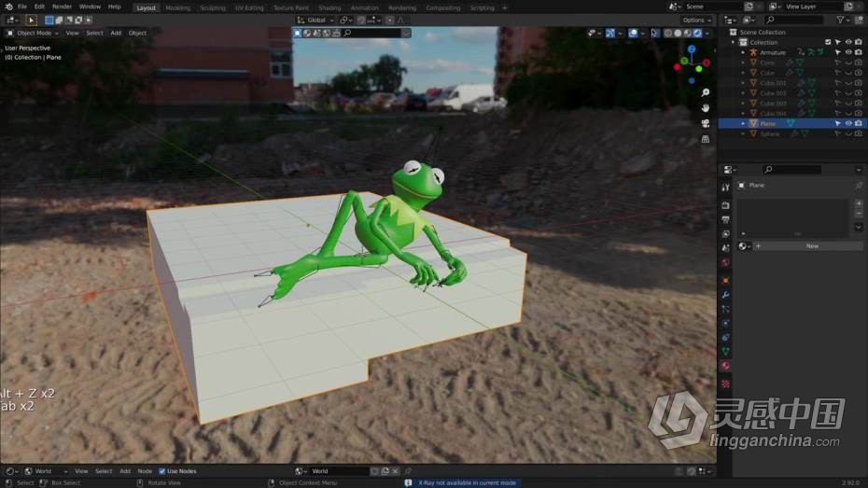The image size is (868, 488).
Task: Open Tool properties tab icon
Action: tap(725, 188)
